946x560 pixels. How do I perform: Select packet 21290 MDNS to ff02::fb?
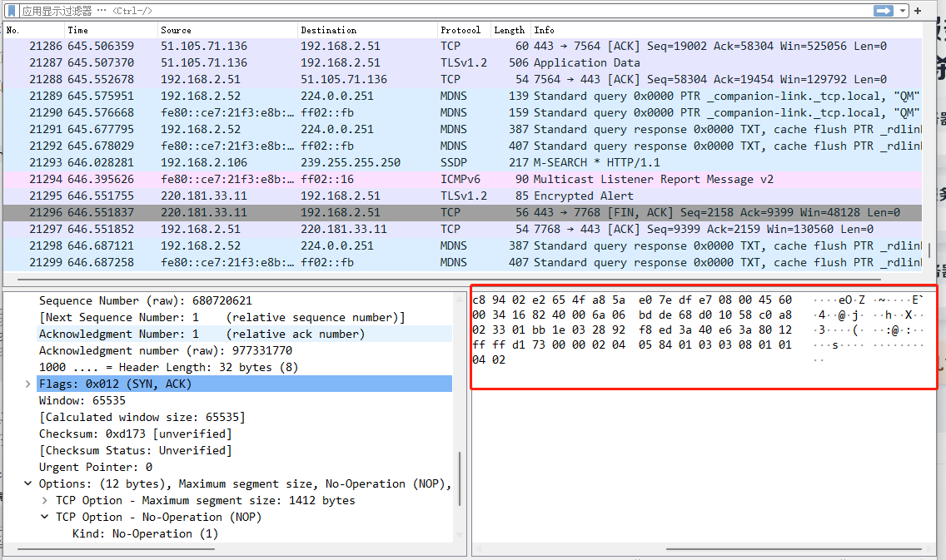[x=463, y=112]
